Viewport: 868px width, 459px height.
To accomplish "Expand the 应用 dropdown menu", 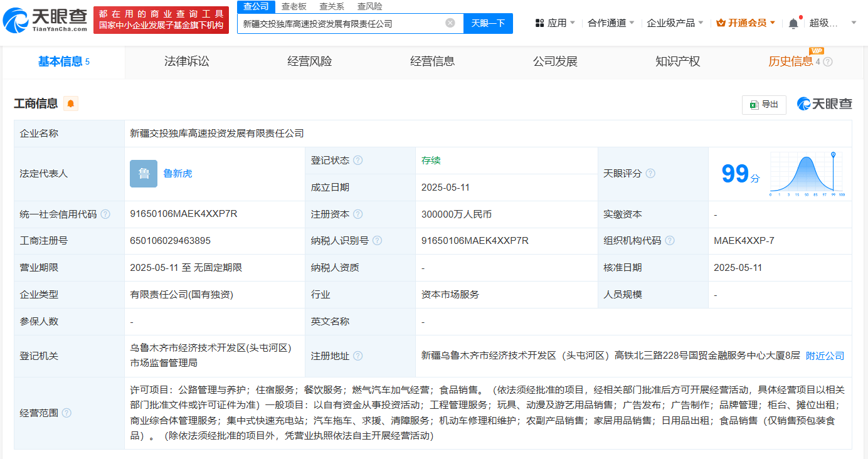I will [554, 23].
